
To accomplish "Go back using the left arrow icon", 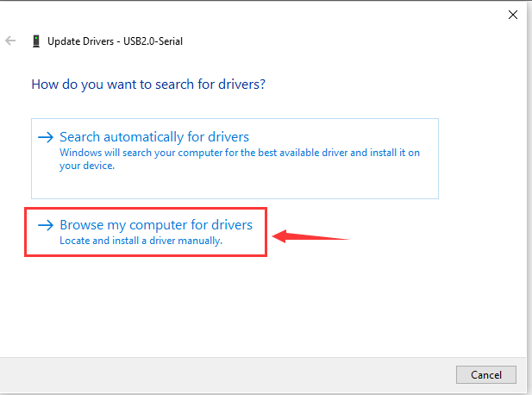I will [x=10, y=41].
